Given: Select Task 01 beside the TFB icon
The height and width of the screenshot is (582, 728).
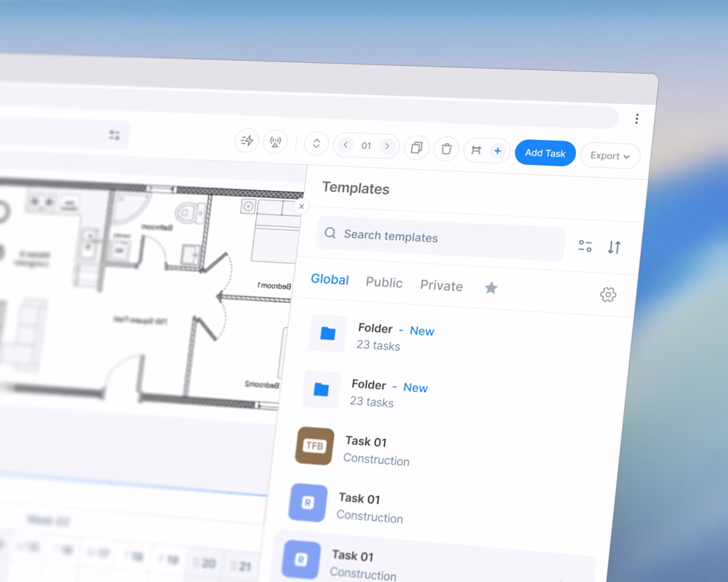Looking at the screenshot, I should click(366, 441).
